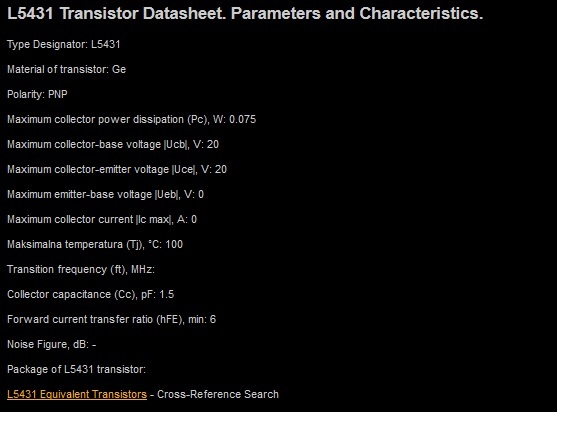Click the Package of L5431 transistor line
The width and height of the screenshot is (572, 424).
point(76,370)
